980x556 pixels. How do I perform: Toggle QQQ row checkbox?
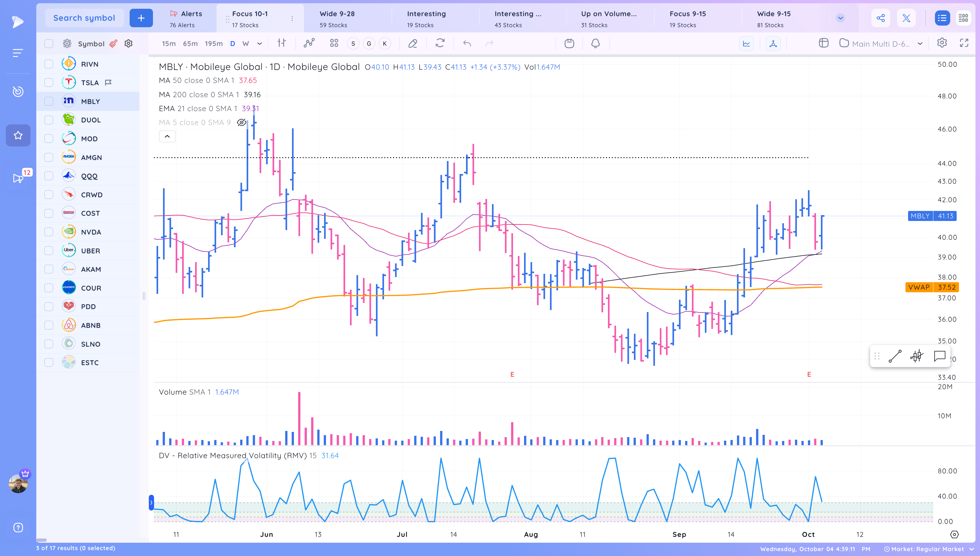[x=49, y=176]
